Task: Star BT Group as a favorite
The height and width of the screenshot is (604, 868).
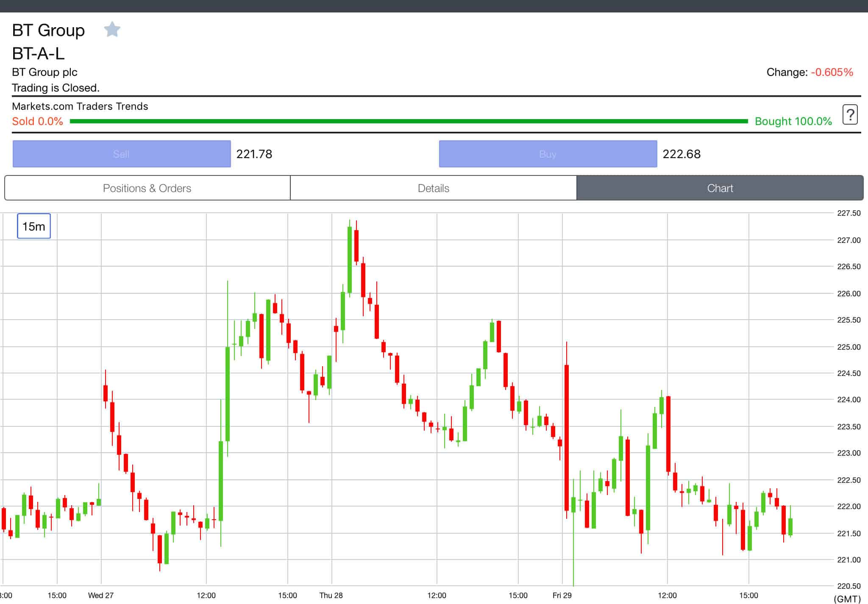Action: click(x=112, y=30)
